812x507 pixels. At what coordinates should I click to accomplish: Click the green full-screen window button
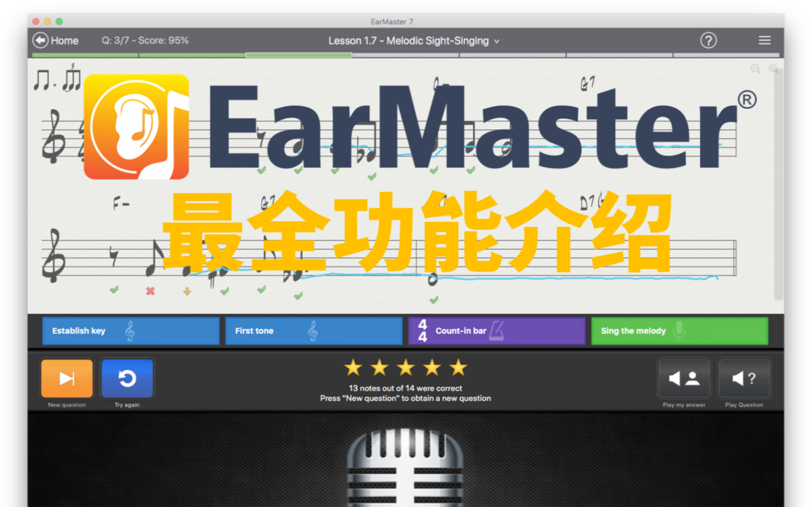tap(59, 21)
